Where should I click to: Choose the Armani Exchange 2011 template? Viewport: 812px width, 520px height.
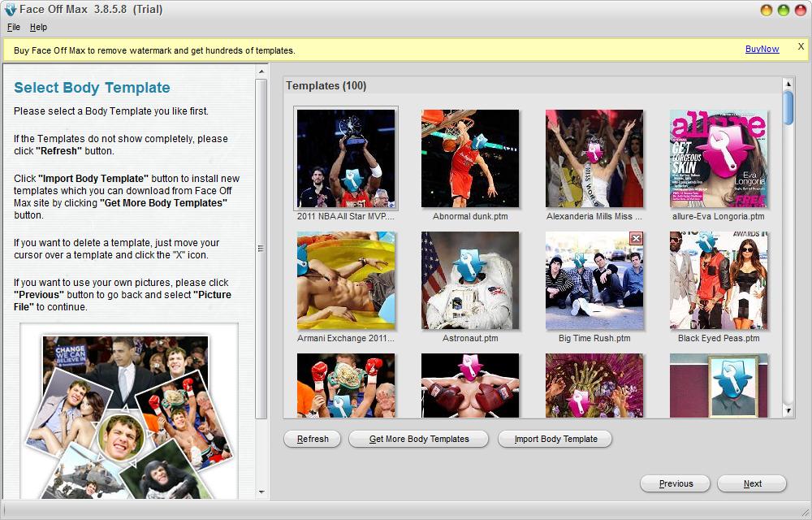pos(346,281)
